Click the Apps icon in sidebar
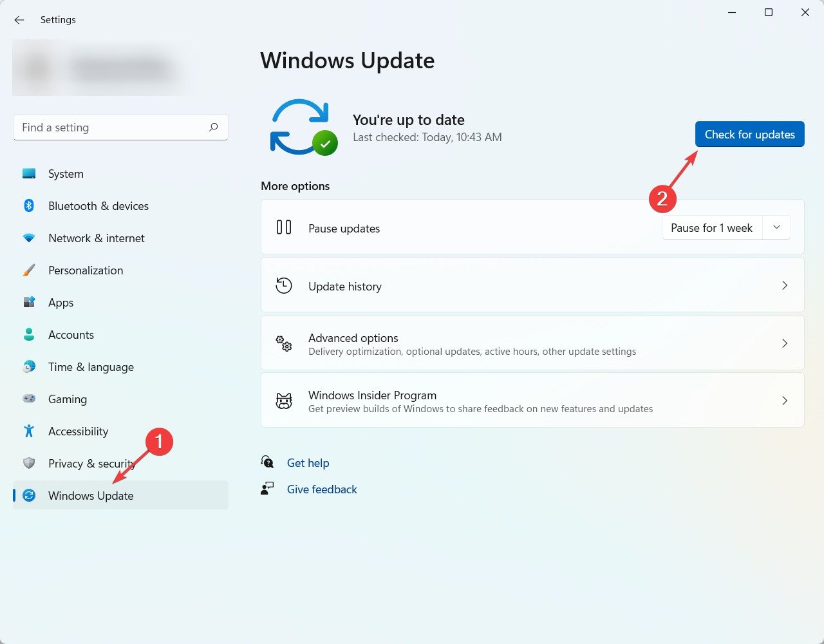 point(29,303)
